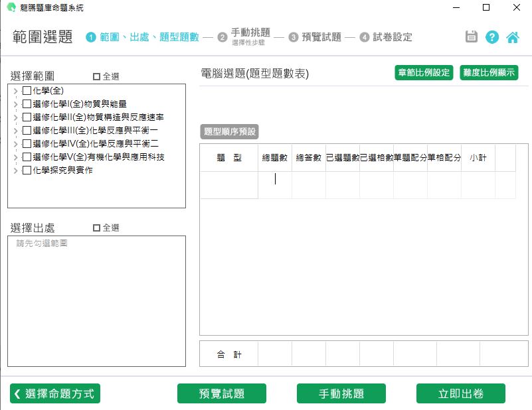Click the step 2 手動挑題 circle icon

[222, 38]
